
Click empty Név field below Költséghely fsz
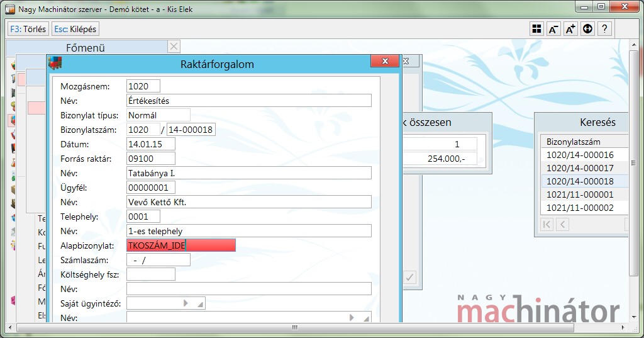click(249, 289)
